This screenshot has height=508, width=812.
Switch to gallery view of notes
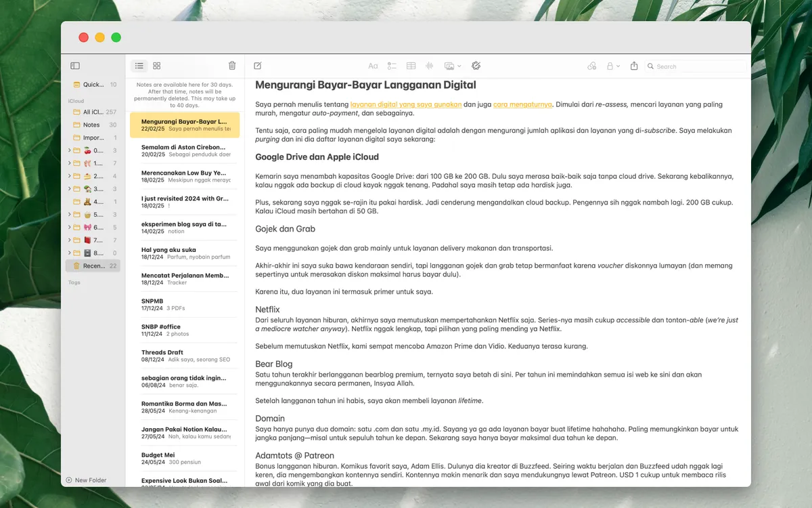tap(157, 66)
